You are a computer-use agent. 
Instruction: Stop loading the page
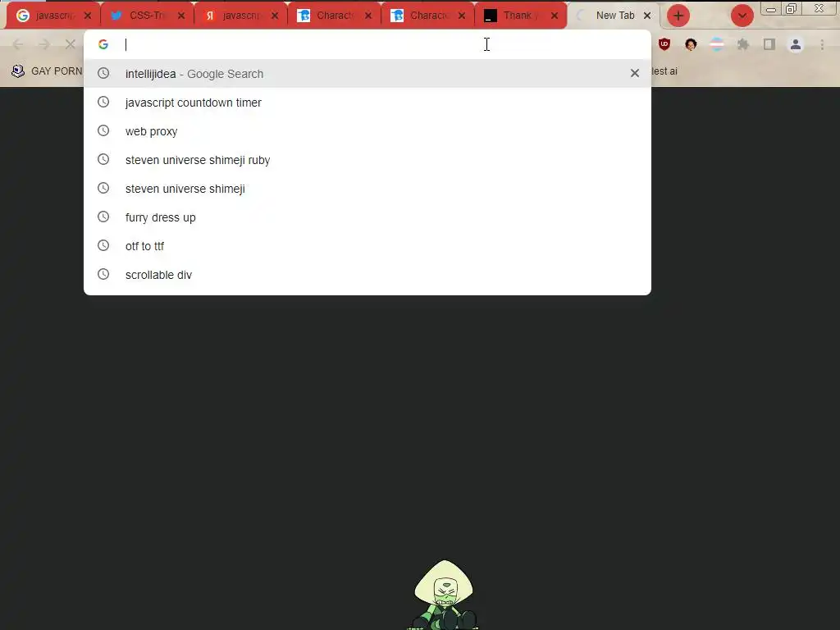coord(71,44)
